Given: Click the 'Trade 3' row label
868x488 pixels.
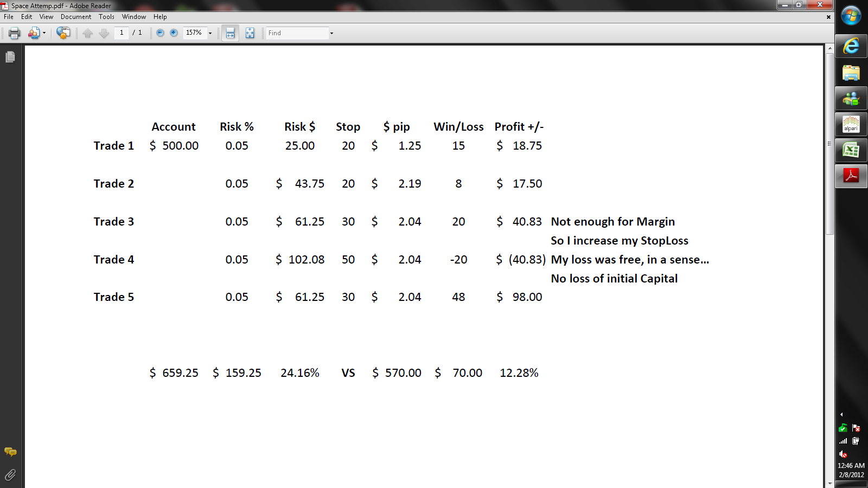Looking at the screenshot, I should coord(114,222).
